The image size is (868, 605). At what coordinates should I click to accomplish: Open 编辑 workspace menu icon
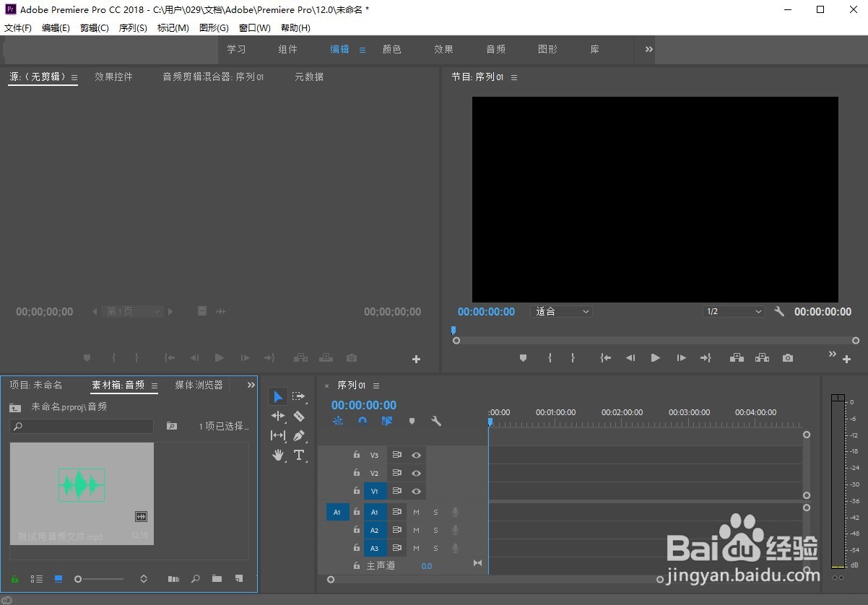[363, 50]
